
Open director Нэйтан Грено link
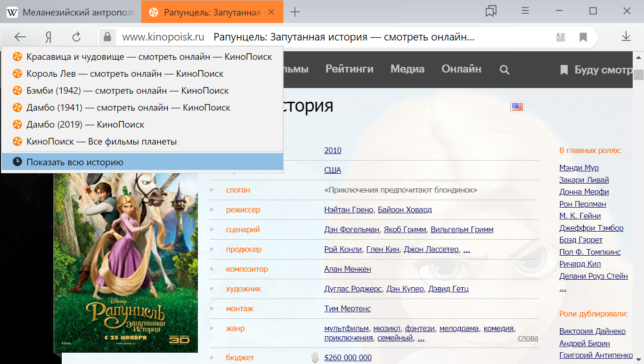(x=349, y=210)
